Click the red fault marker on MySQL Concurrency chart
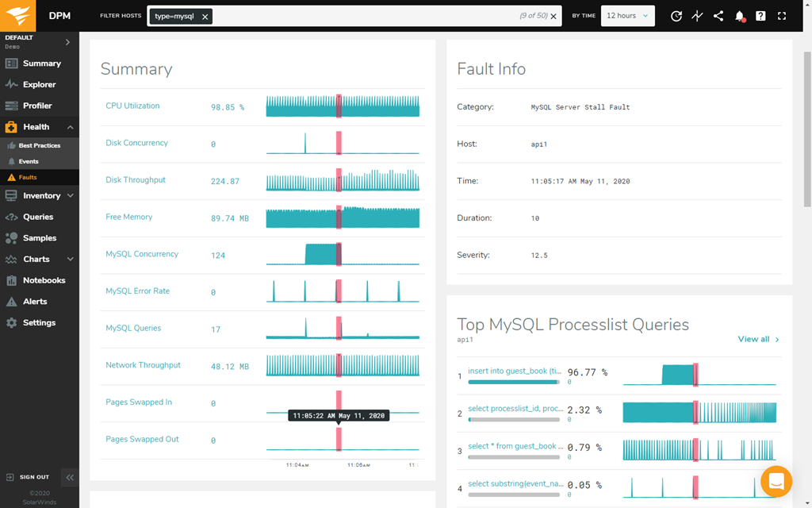The width and height of the screenshot is (812, 508). (x=339, y=254)
